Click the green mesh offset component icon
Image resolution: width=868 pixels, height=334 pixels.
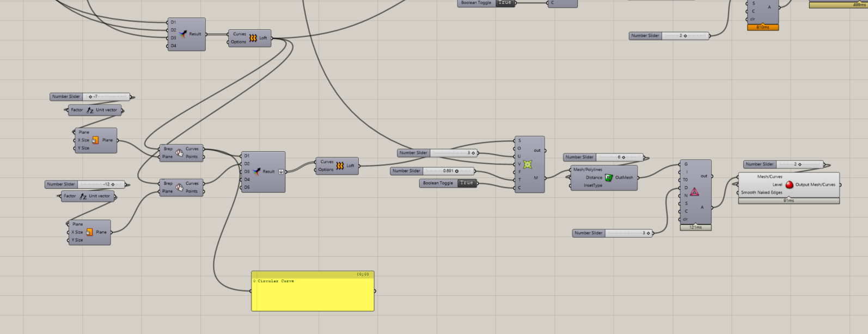[609, 178]
